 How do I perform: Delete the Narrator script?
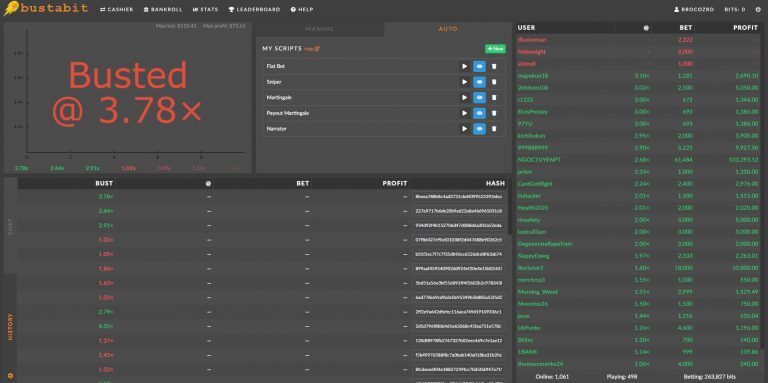point(494,129)
